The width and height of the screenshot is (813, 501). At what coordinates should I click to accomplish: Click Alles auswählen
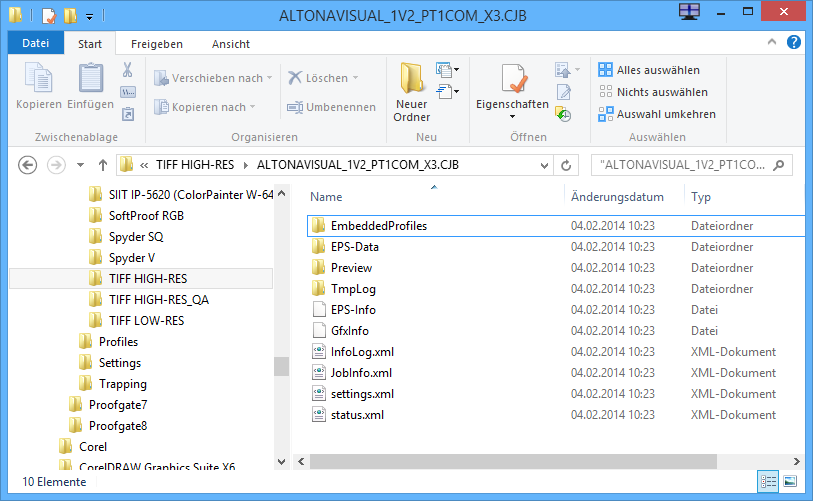coord(657,70)
